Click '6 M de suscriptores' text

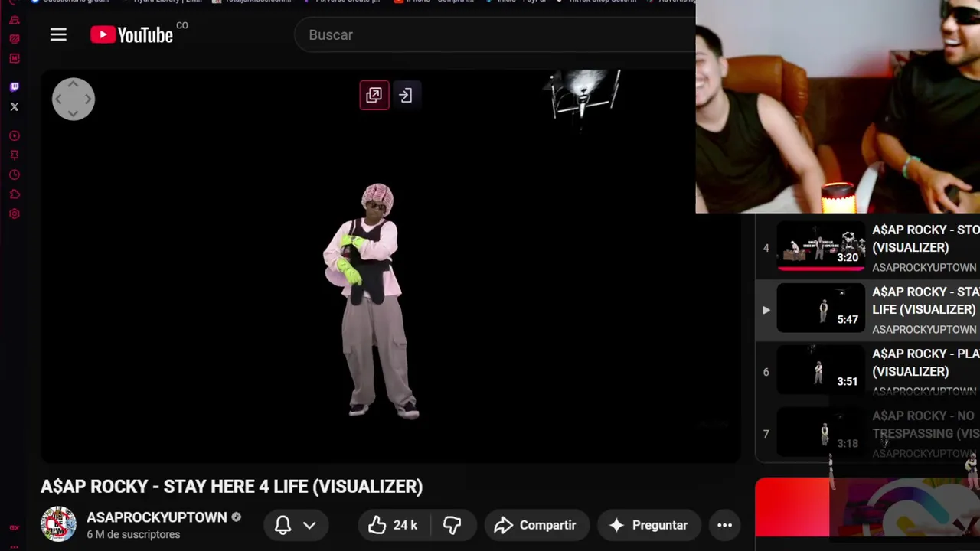coord(133,534)
